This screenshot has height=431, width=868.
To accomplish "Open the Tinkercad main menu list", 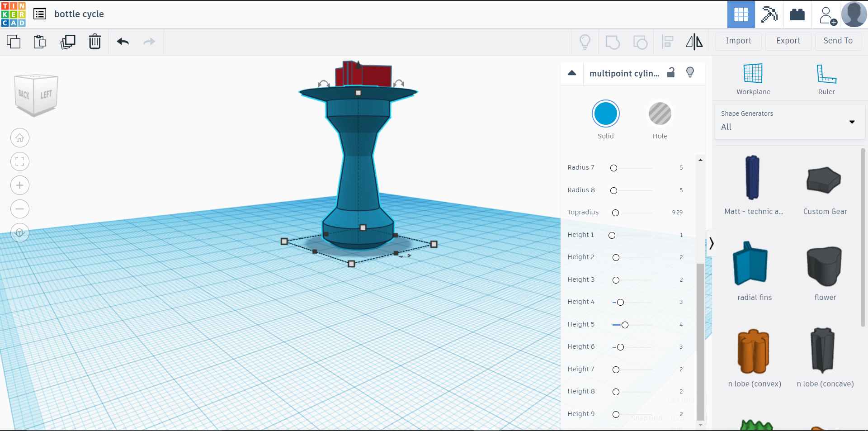I will point(40,14).
